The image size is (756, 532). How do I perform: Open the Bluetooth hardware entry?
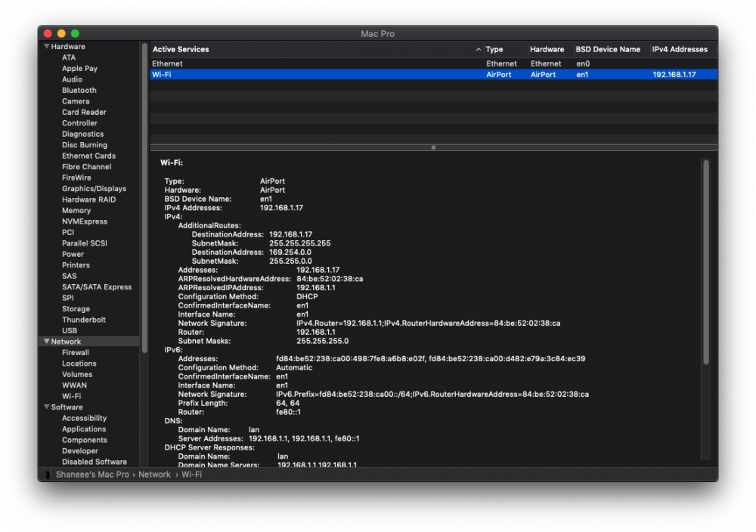[79, 90]
